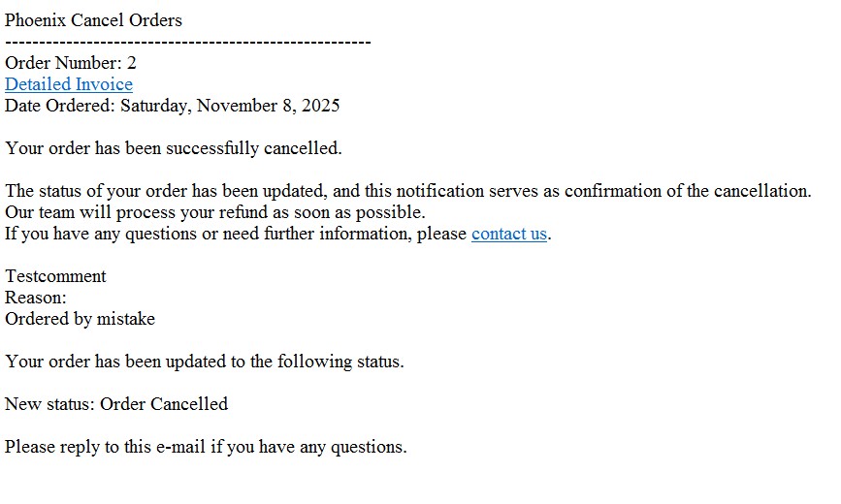Viewport: 841px width, 504px height.
Task: Click the New status label
Action: 49,404
